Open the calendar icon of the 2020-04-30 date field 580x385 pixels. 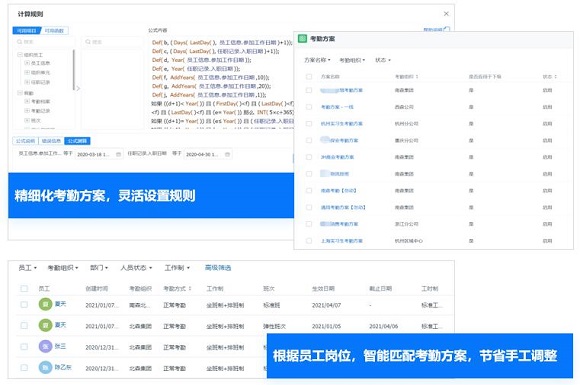227,154
